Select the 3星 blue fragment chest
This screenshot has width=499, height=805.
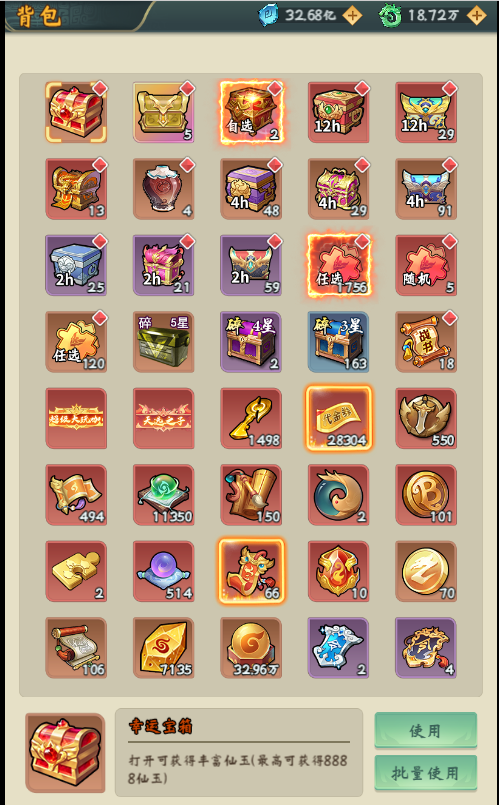pyautogui.click(x=339, y=342)
